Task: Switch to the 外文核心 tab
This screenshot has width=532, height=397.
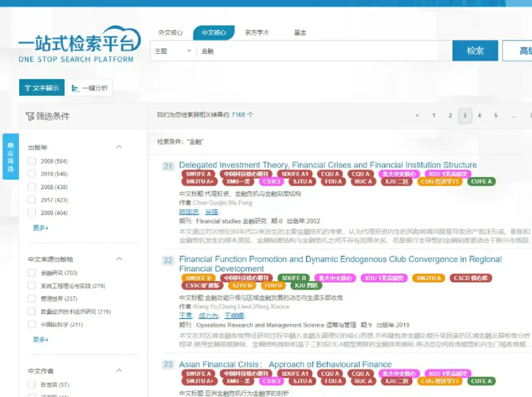Action: click(x=171, y=32)
